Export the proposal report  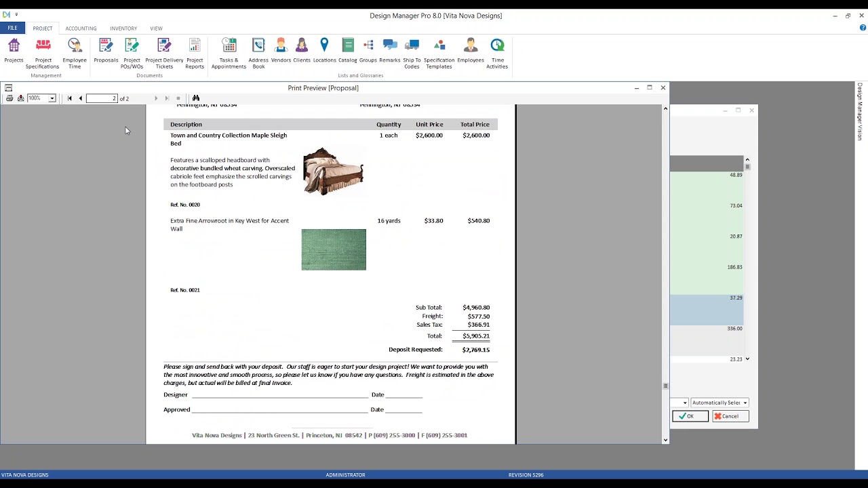point(21,98)
